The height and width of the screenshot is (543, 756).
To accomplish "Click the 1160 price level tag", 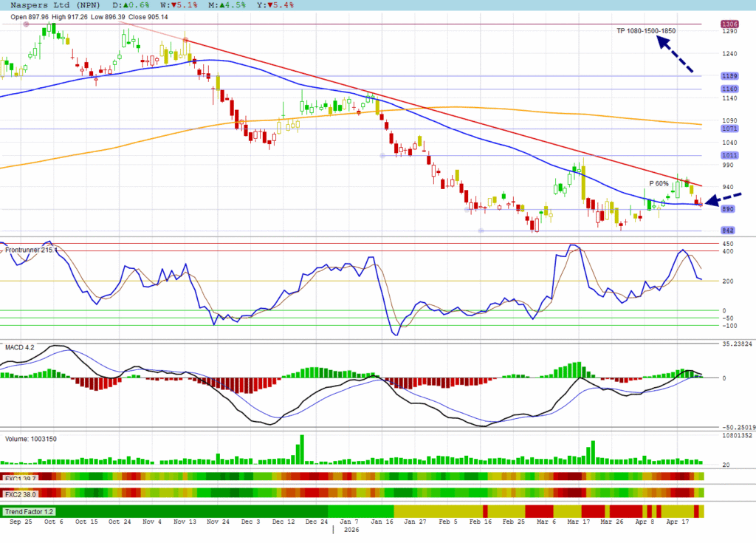I will (729, 89).
